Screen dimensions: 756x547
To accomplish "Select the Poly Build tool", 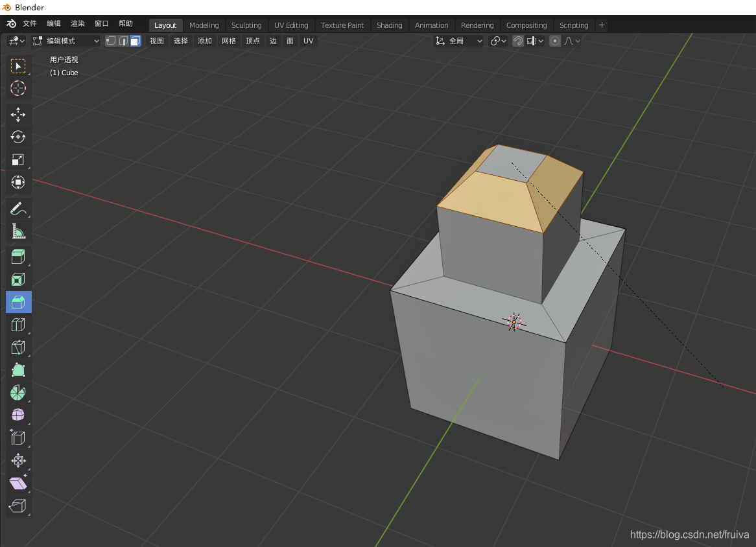I will [18, 370].
